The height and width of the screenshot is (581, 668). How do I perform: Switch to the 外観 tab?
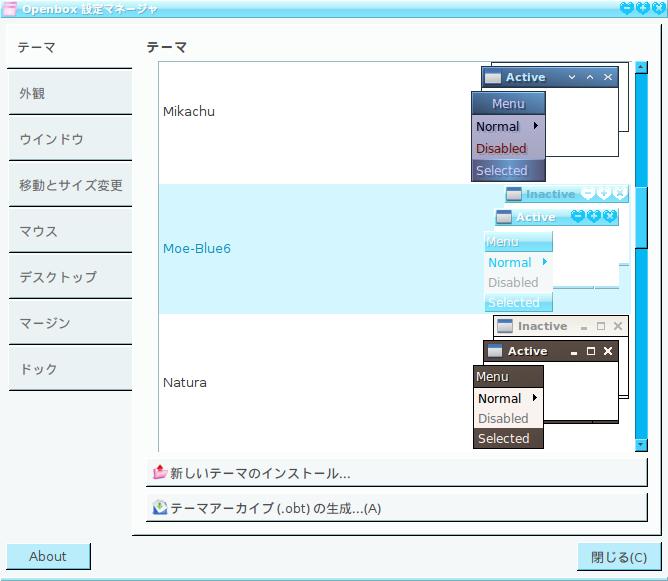[x=70, y=92]
